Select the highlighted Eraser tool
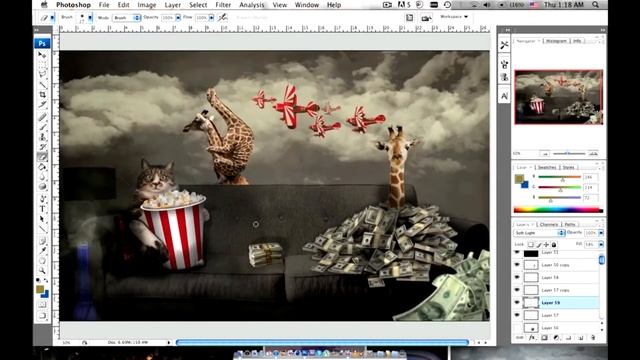The width and height of the screenshot is (640, 360). (x=42, y=157)
